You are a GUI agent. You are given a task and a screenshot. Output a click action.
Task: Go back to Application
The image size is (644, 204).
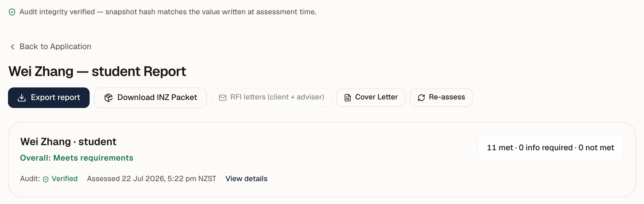point(51,47)
